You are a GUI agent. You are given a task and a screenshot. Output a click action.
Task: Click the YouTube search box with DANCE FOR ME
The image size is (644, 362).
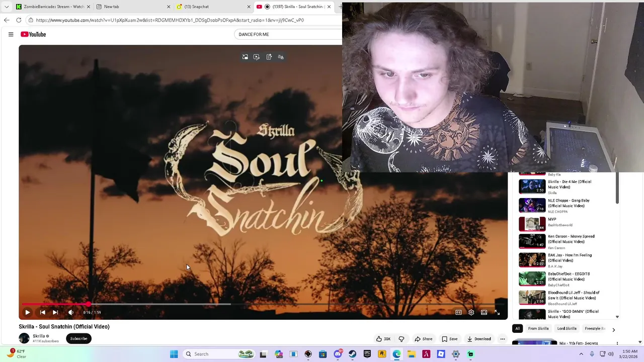(288, 34)
